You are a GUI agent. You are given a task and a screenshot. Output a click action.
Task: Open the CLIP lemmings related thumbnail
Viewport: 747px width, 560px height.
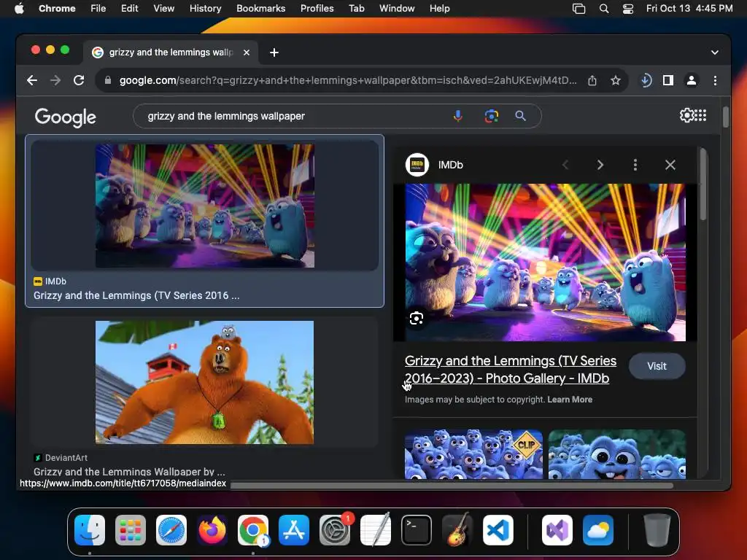[x=473, y=454]
